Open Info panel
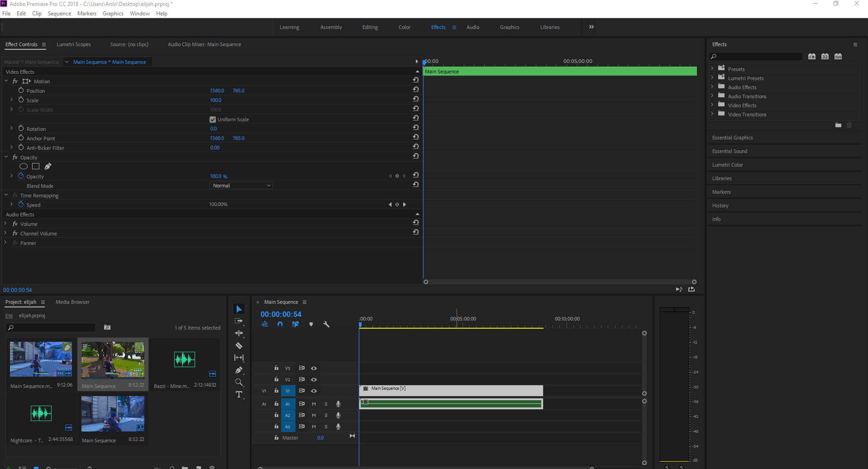The width and height of the screenshot is (868, 469). (716, 219)
